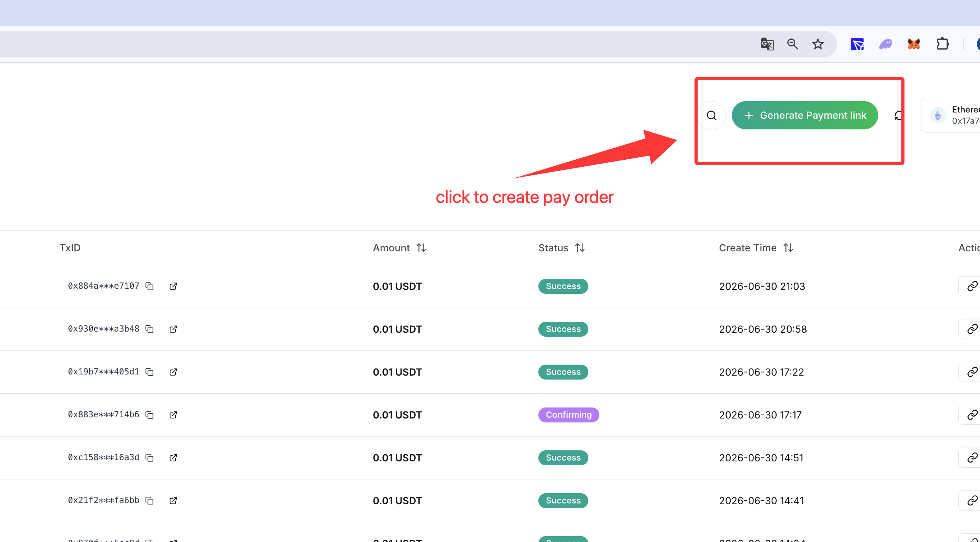Image resolution: width=980 pixels, height=542 pixels.
Task: Click 0.01 USDT amount in 0xc158***16a3d row
Action: (397, 458)
